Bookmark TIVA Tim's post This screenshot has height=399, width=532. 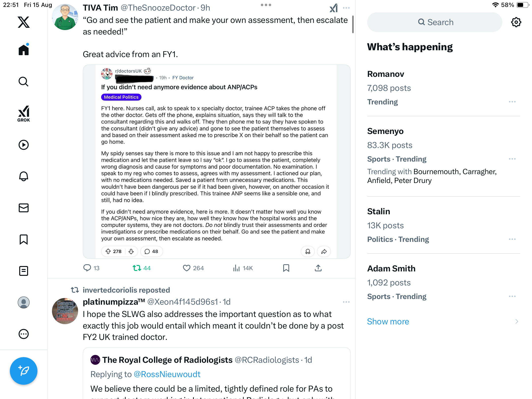(x=286, y=268)
